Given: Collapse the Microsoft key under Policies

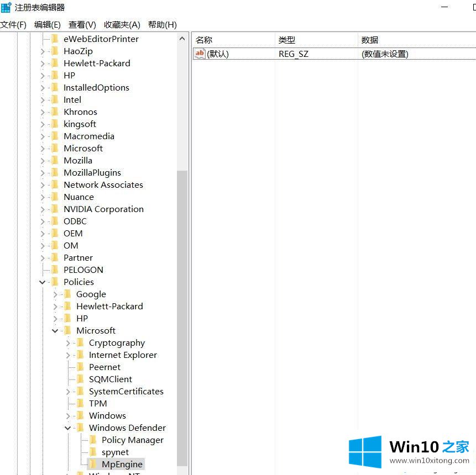Looking at the screenshot, I should click(x=55, y=331).
